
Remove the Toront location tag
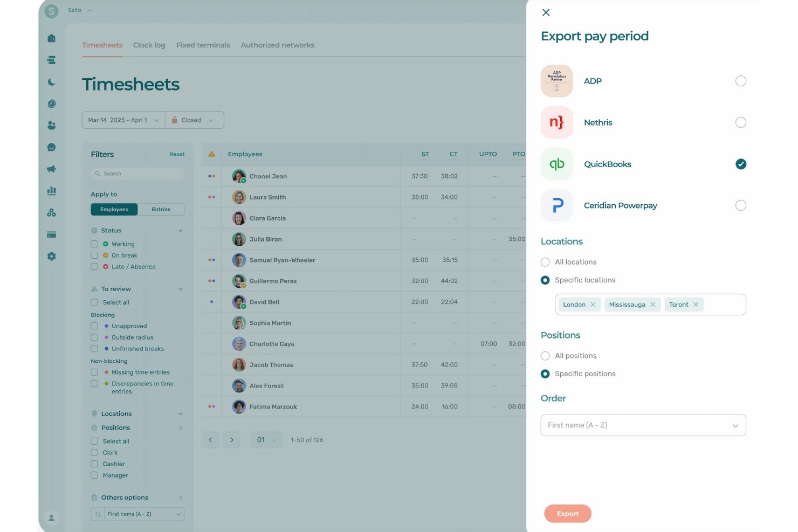[696, 305]
